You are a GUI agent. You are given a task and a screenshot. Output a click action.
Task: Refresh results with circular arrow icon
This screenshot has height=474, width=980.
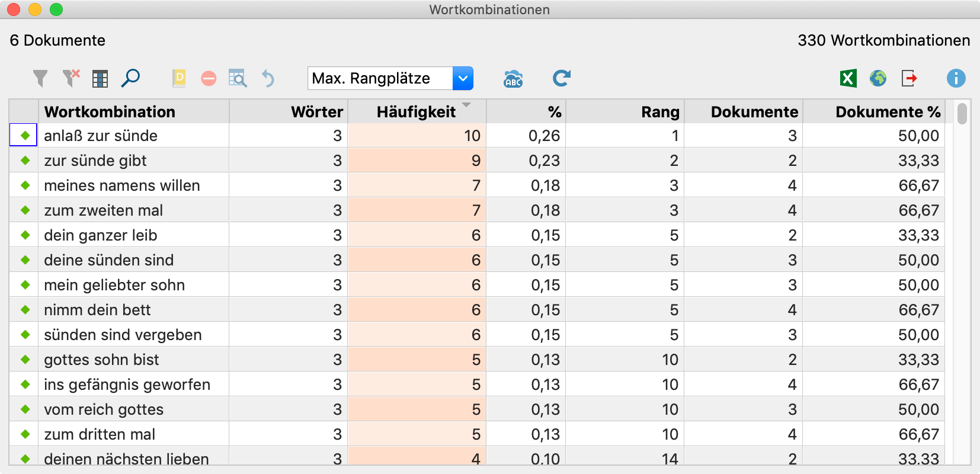click(x=562, y=78)
